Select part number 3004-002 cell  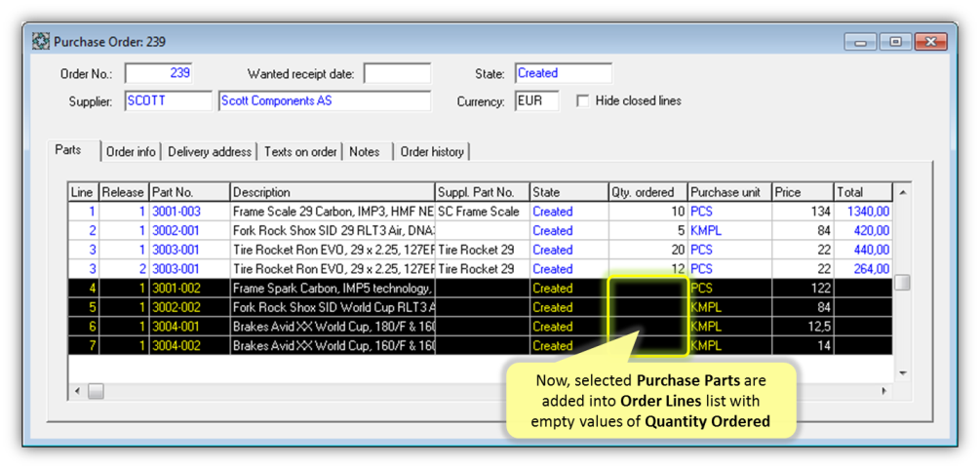pyautogui.click(x=189, y=346)
